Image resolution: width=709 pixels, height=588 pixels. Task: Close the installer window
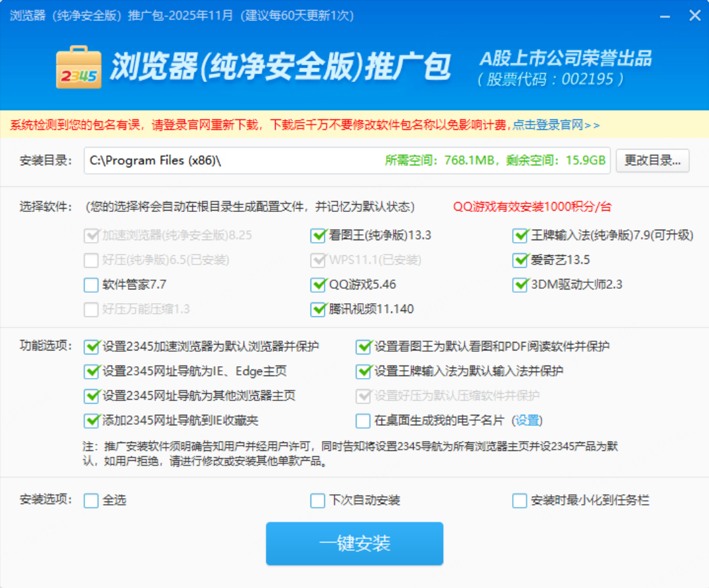point(695,16)
